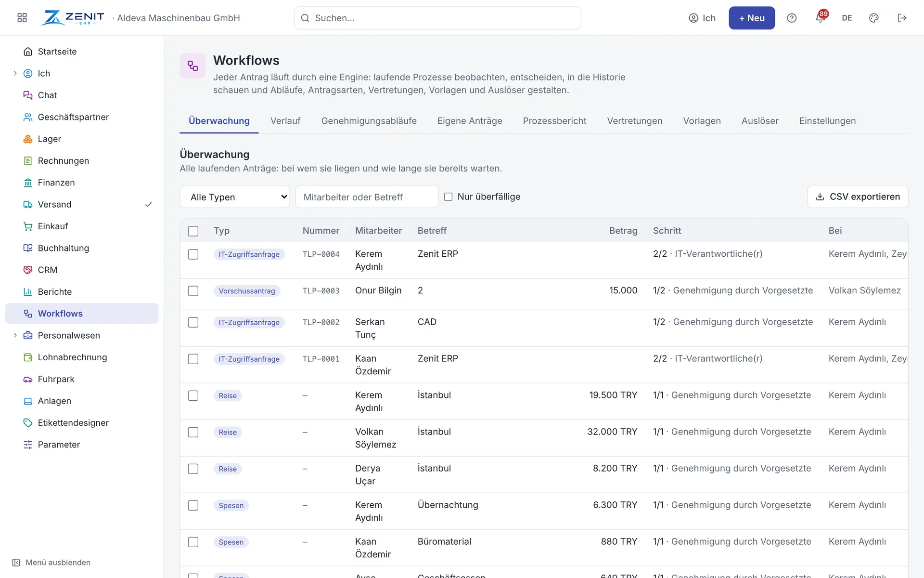
Task: Enable the Nur überfällige checkbox
Action: (448, 197)
